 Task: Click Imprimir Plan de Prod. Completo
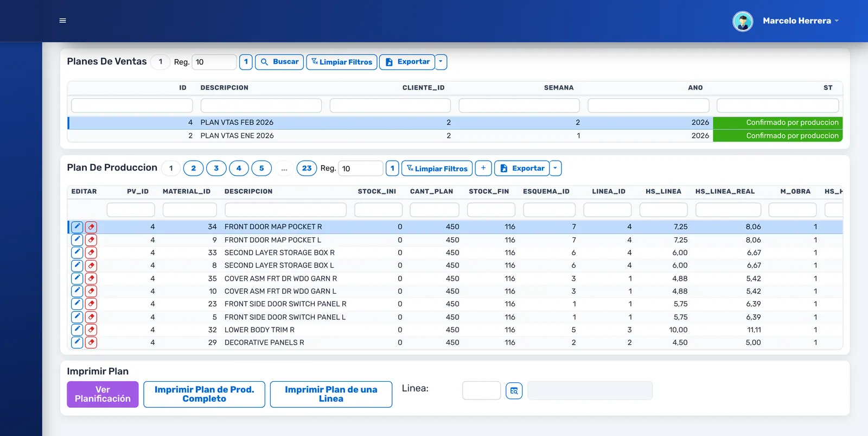coord(204,394)
